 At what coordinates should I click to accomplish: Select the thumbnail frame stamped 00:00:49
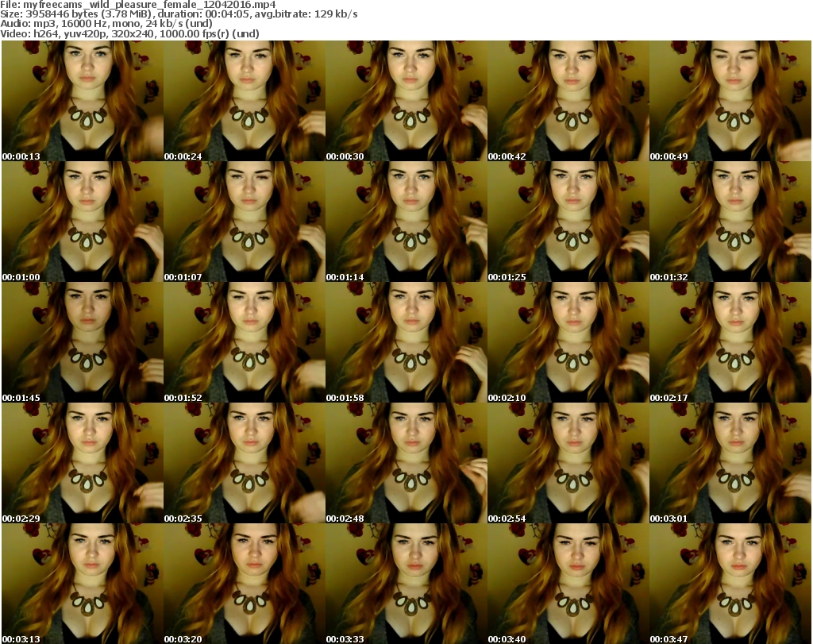pos(730,101)
